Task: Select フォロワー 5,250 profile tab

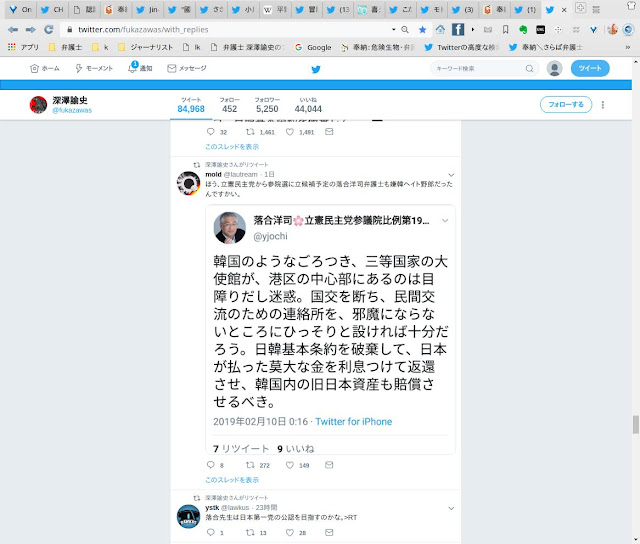Action: 267,105
